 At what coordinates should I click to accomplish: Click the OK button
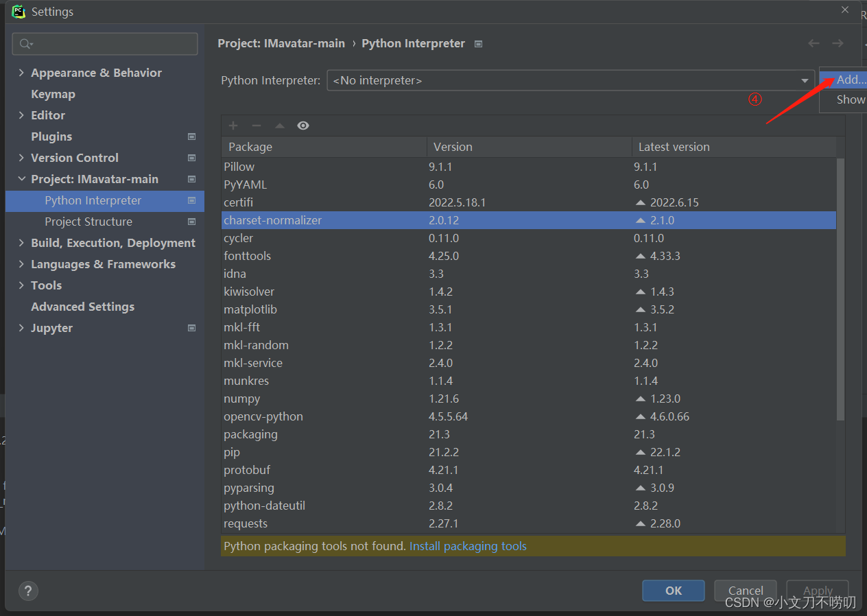(x=674, y=591)
